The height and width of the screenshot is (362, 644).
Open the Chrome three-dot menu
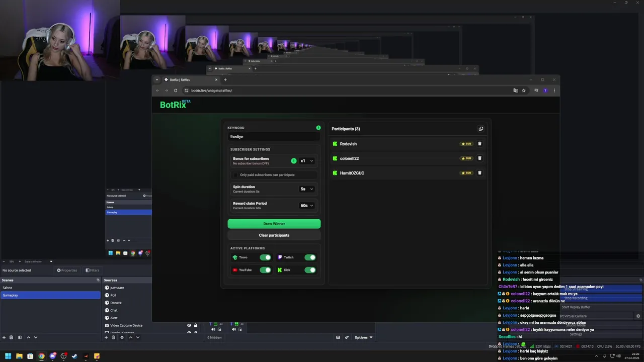[x=554, y=90]
